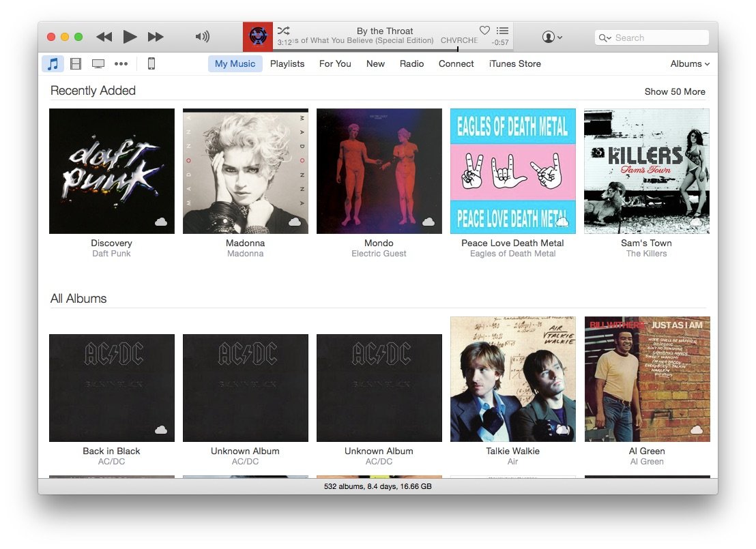Click the 532 albums status bar text
The height and width of the screenshot is (549, 756).
click(x=377, y=486)
